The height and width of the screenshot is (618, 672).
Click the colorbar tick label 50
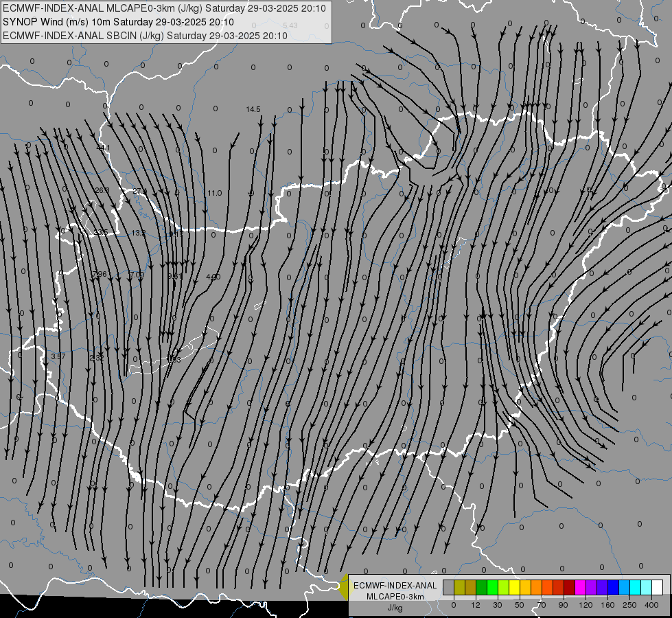pos(520,605)
